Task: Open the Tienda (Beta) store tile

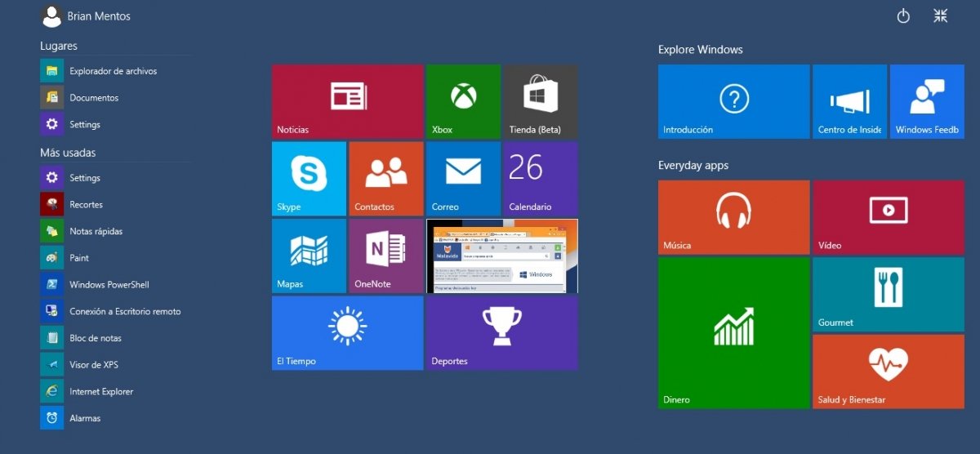Action: pyautogui.click(x=541, y=101)
